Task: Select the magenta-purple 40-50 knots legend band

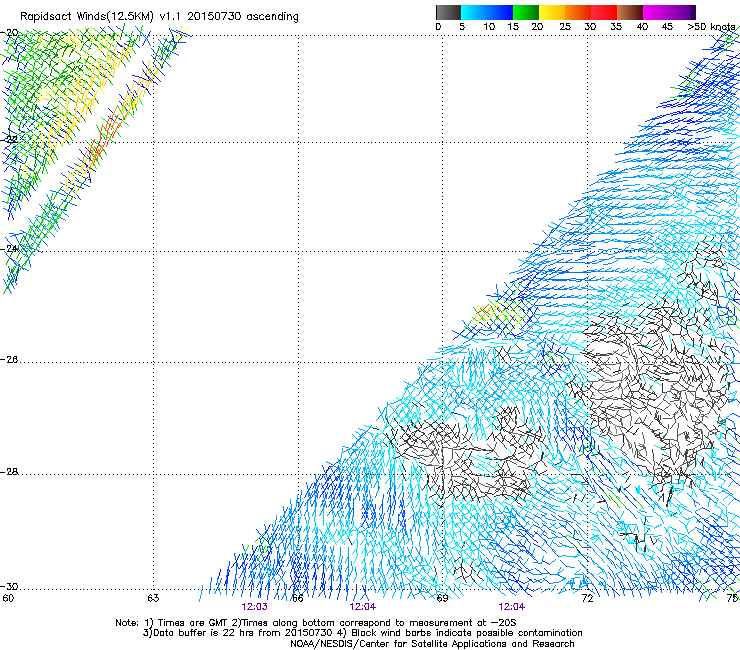Action: coord(669,12)
